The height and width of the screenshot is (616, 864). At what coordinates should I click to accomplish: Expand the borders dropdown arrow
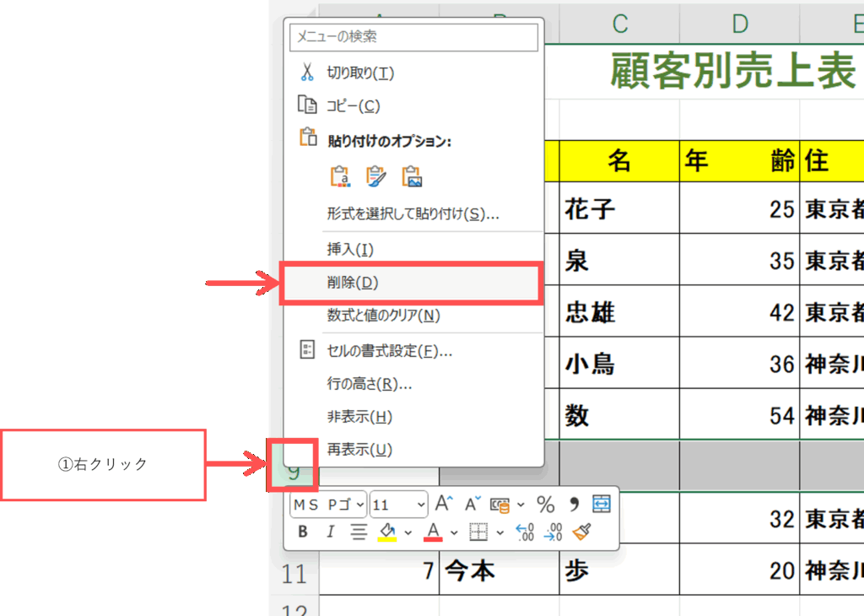[500, 532]
